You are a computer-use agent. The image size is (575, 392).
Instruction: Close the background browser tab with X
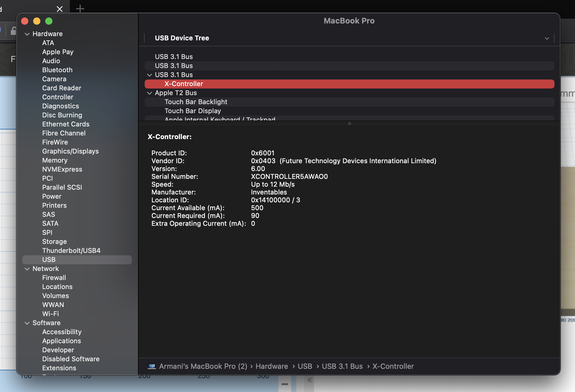60,9
